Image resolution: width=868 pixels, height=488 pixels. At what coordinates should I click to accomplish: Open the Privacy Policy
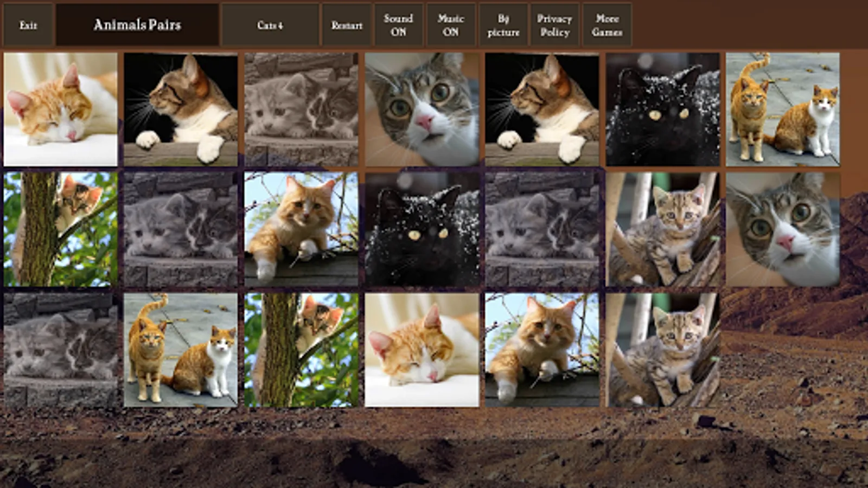pyautogui.click(x=554, y=25)
